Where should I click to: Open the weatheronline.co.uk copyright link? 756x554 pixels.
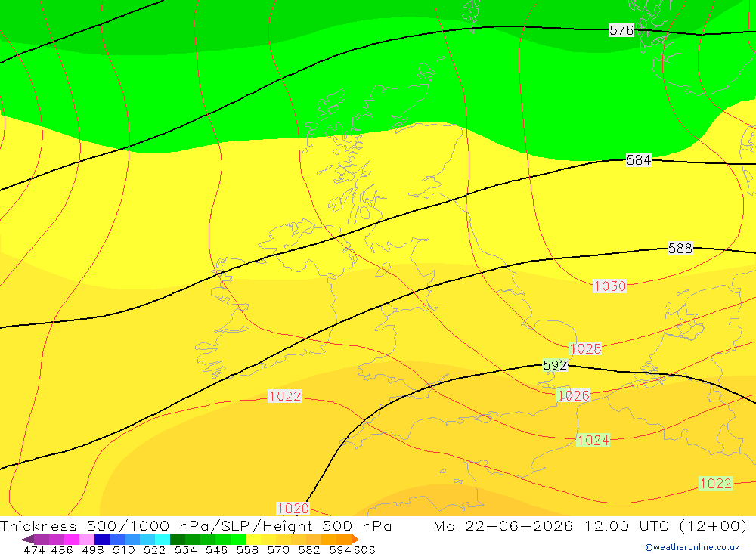(x=692, y=547)
